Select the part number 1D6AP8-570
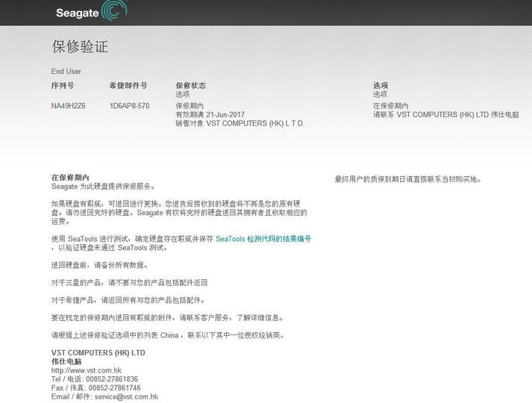 click(x=129, y=106)
